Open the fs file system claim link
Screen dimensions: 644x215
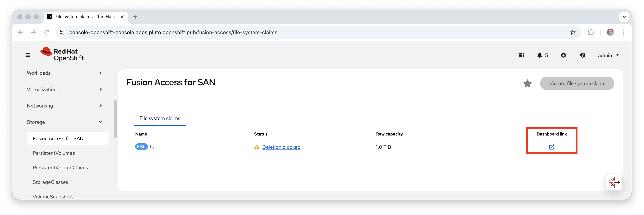pos(152,147)
